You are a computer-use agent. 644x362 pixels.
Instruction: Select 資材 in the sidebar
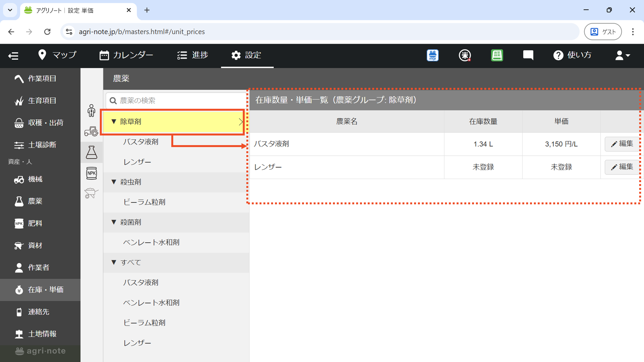click(40, 246)
